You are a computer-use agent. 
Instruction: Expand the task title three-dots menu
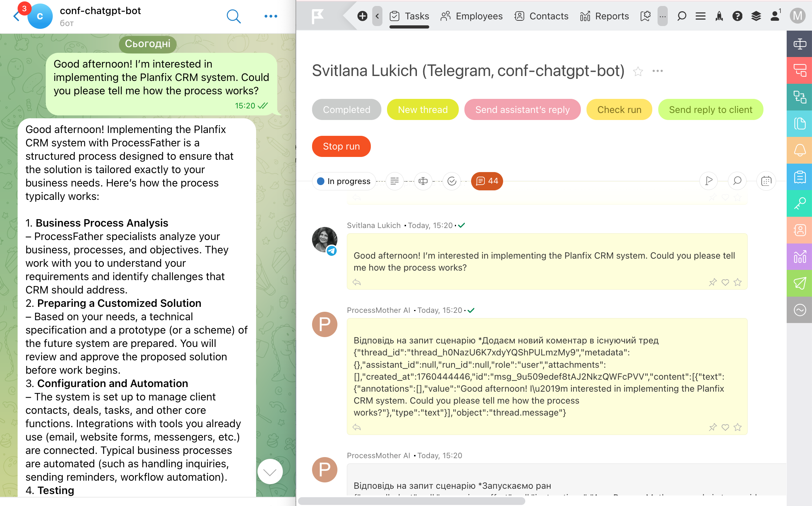pos(657,71)
